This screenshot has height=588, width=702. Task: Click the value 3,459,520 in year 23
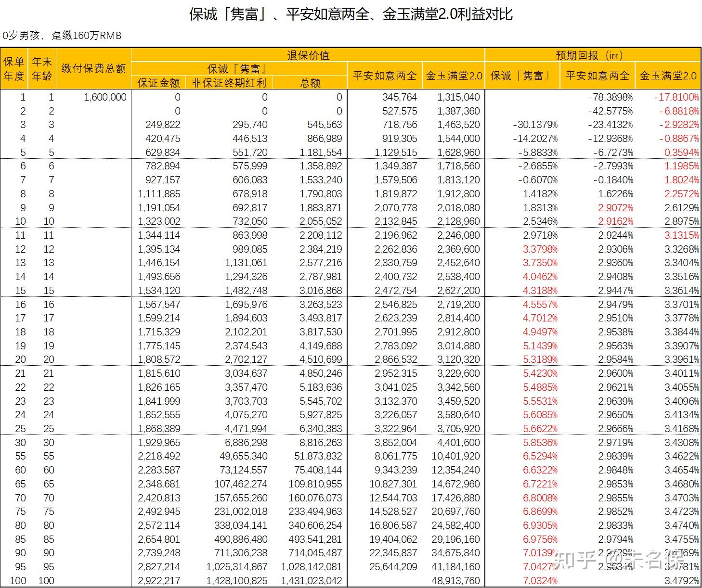458,401
